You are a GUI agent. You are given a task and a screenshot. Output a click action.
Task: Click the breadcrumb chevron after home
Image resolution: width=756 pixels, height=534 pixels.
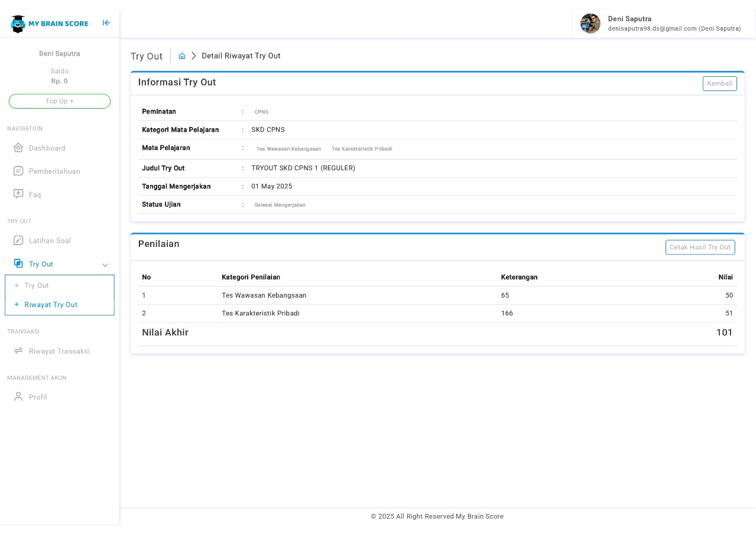click(194, 56)
